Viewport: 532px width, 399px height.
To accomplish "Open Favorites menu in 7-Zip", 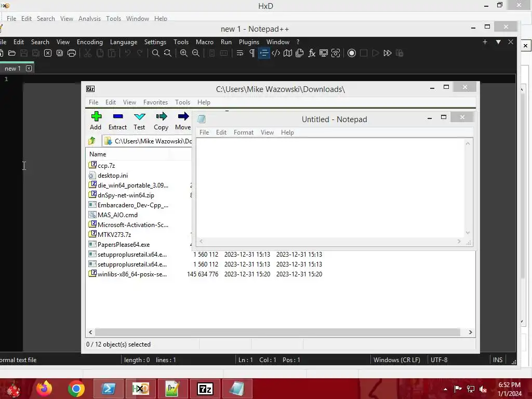I will (x=155, y=102).
